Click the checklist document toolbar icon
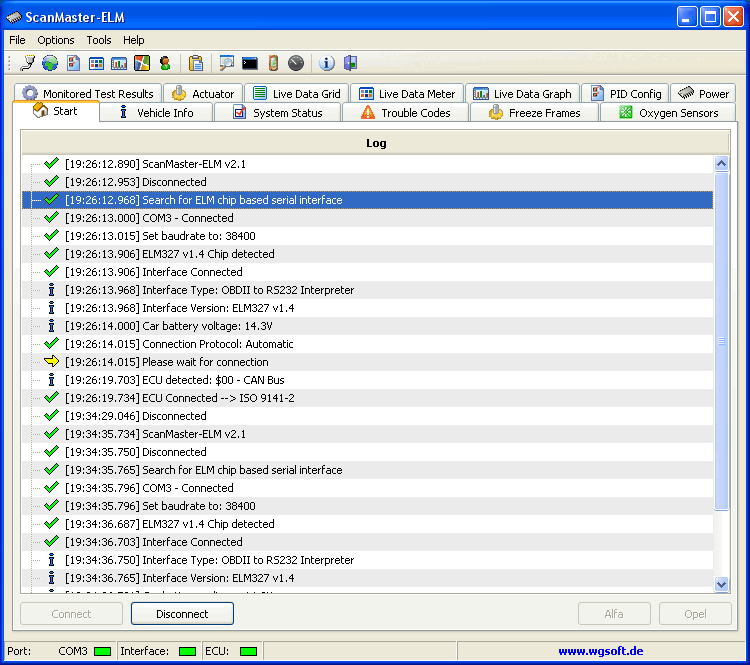The width and height of the screenshot is (750, 665). pyautogui.click(x=73, y=63)
